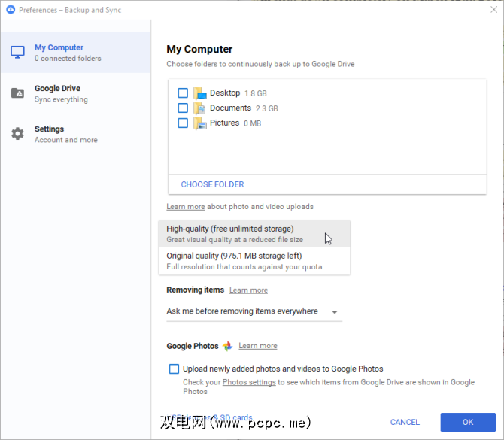Click the 0 MB size label

(252, 124)
